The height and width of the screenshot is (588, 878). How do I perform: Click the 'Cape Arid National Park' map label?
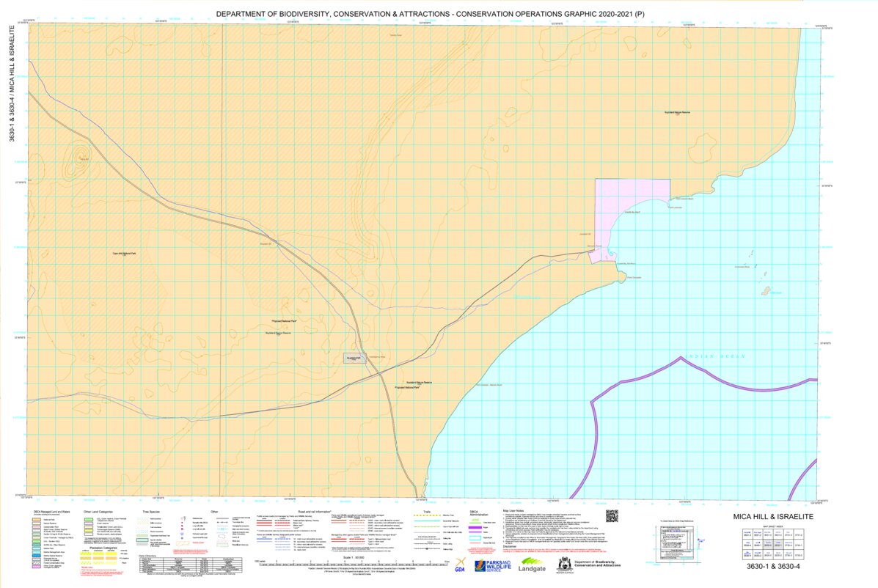pos(124,254)
